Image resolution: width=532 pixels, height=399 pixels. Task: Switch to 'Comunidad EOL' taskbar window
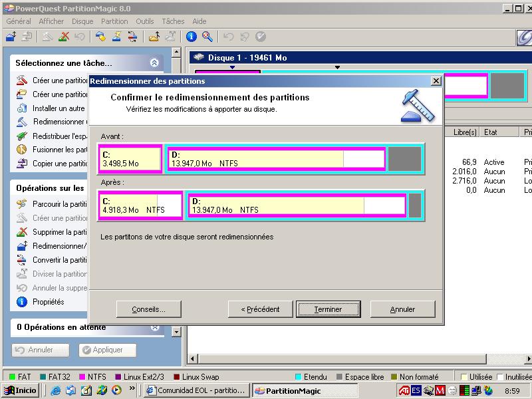tap(196, 390)
